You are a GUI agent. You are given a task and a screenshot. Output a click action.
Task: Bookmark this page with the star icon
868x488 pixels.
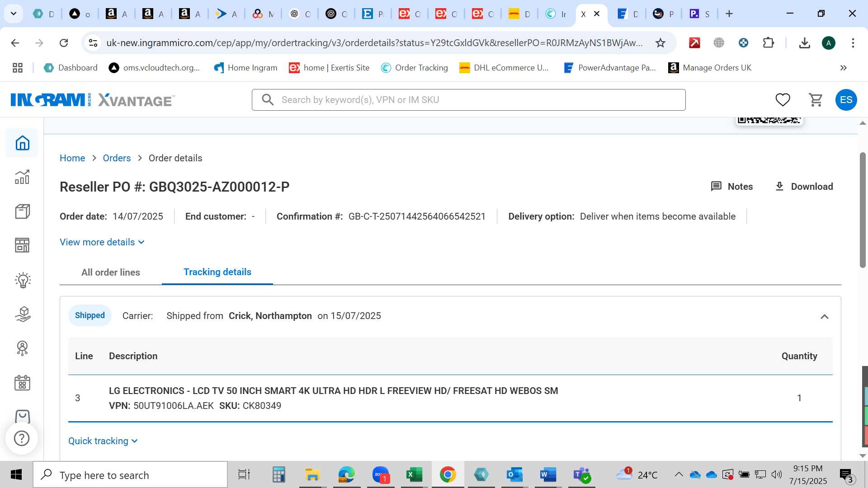pos(660,43)
